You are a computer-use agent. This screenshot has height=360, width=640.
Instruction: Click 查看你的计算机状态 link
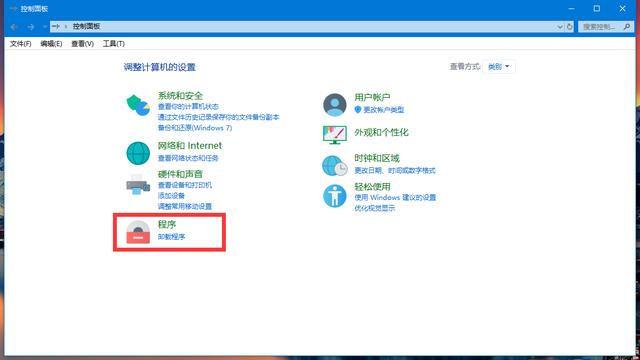click(x=188, y=107)
